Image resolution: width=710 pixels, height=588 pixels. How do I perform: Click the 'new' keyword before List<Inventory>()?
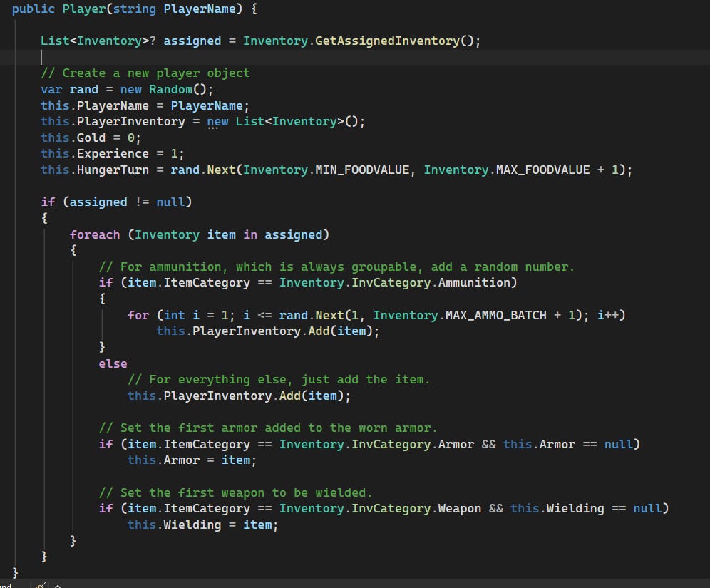click(x=218, y=121)
